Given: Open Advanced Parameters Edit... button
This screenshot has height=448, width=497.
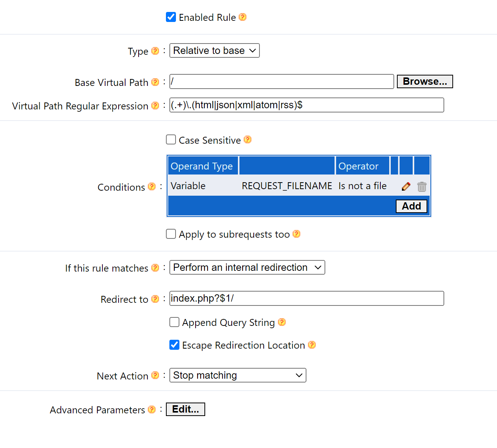Looking at the screenshot, I should pyautogui.click(x=186, y=409).
